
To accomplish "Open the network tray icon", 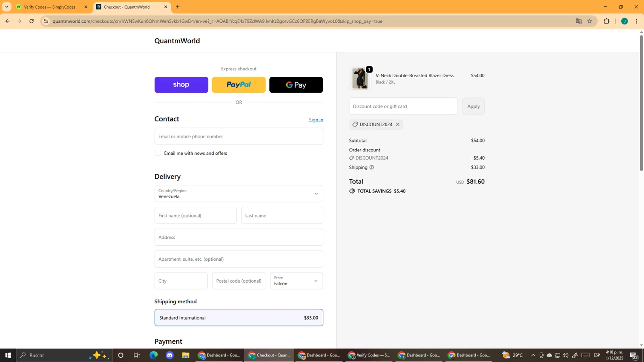I will pos(557,355).
